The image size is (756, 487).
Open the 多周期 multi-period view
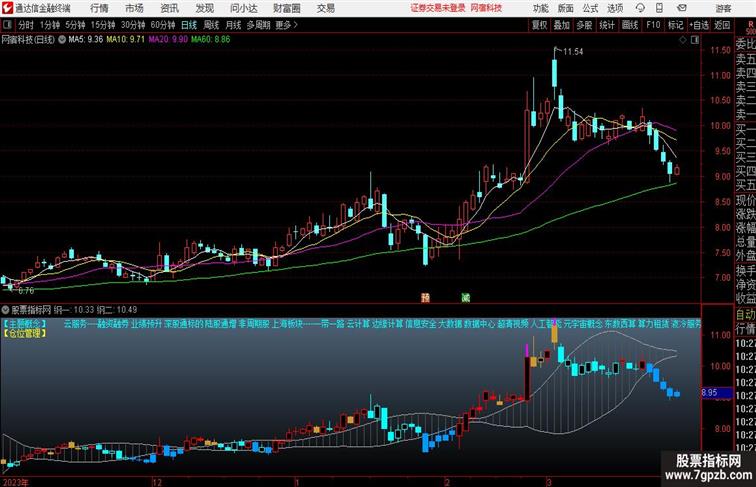point(258,25)
